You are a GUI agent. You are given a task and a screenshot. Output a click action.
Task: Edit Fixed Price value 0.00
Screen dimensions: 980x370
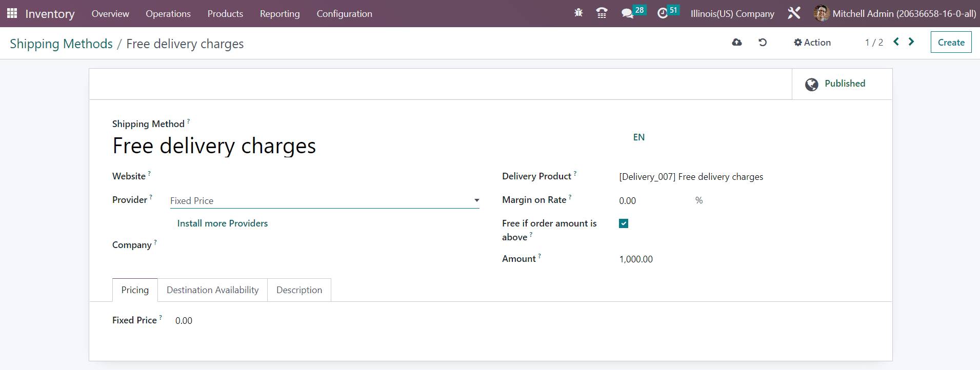coord(184,321)
